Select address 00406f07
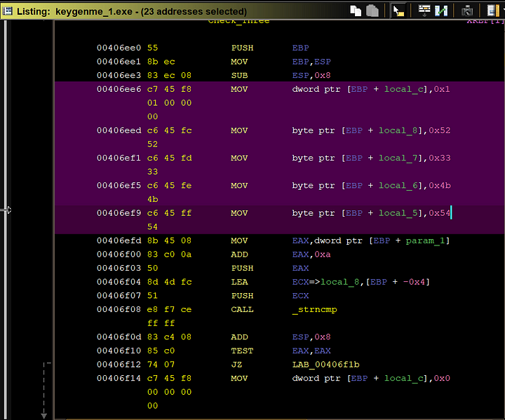The image size is (505, 420). (x=119, y=296)
